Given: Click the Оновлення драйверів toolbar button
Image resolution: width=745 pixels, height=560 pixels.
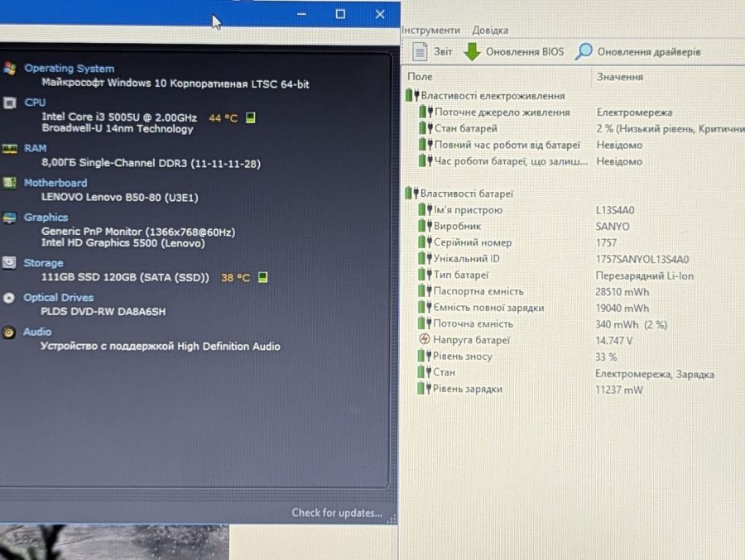Looking at the screenshot, I should click(x=637, y=52).
